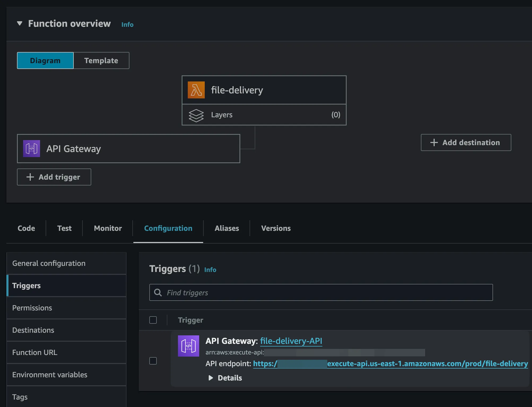
Task: Switch to the Diagram view
Action: pos(45,60)
